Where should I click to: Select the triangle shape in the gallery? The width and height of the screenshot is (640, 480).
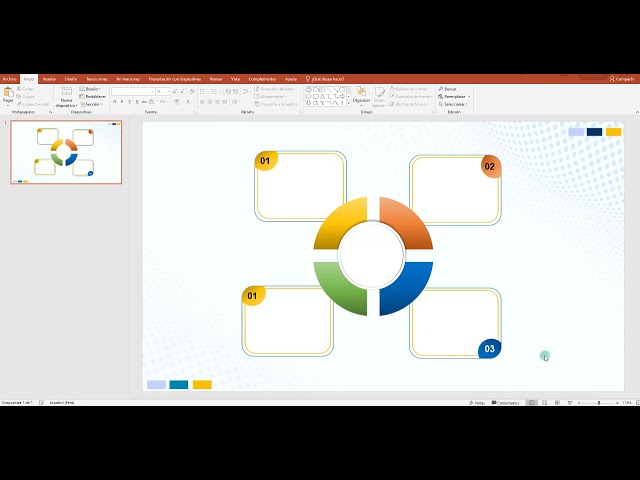(x=322, y=96)
